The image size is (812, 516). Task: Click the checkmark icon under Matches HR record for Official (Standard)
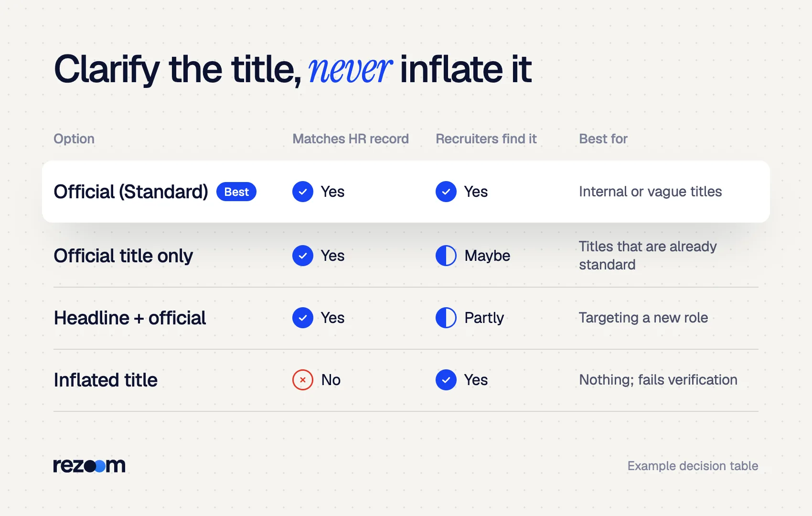(303, 192)
